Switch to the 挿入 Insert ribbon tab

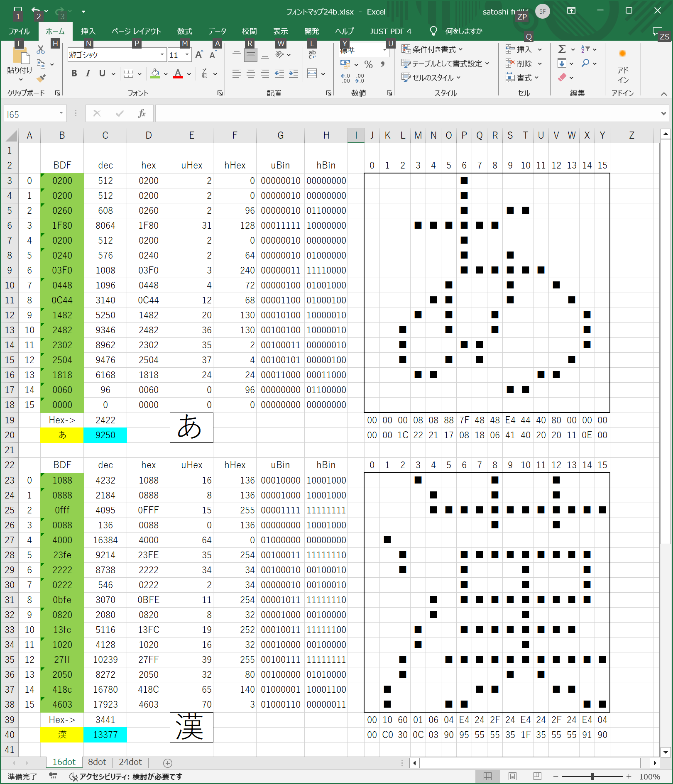88,31
